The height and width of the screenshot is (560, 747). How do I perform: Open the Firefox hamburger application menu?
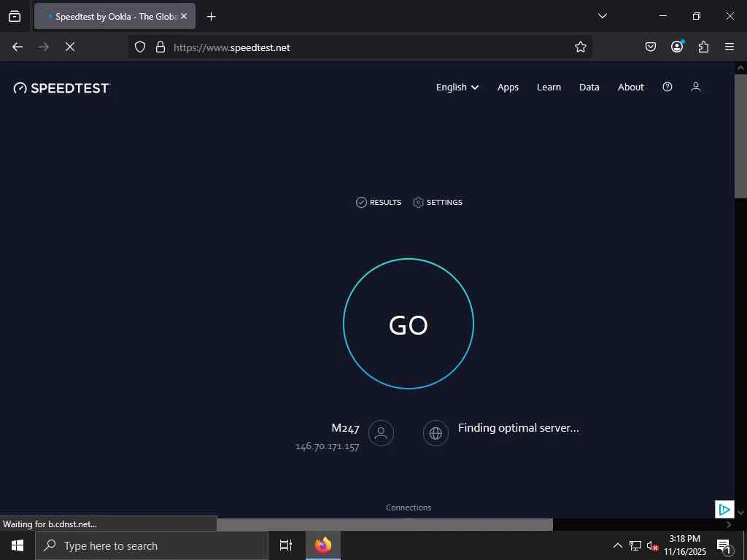pos(729,47)
